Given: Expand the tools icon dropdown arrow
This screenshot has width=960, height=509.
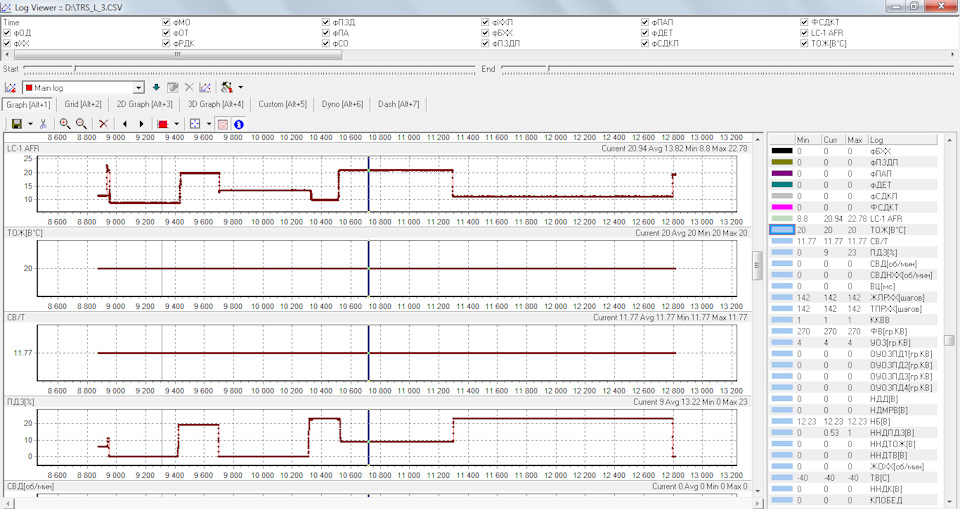Looking at the screenshot, I should [241, 88].
